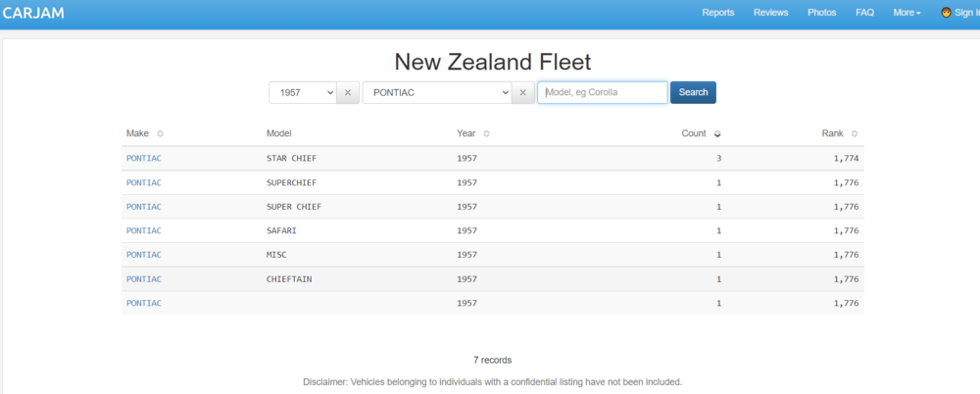This screenshot has width=980, height=394.
Task: Click the Make column header
Action: (137, 133)
